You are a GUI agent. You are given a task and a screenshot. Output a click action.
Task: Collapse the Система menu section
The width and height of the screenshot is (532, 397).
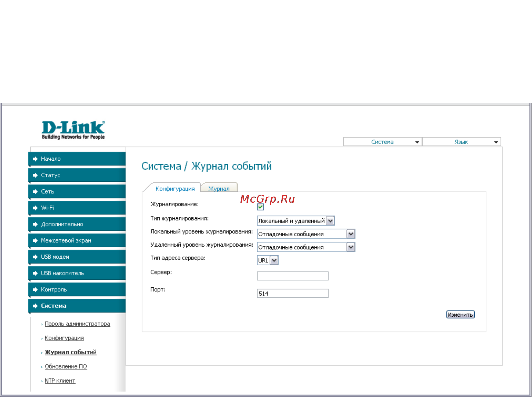(x=77, y=306)
